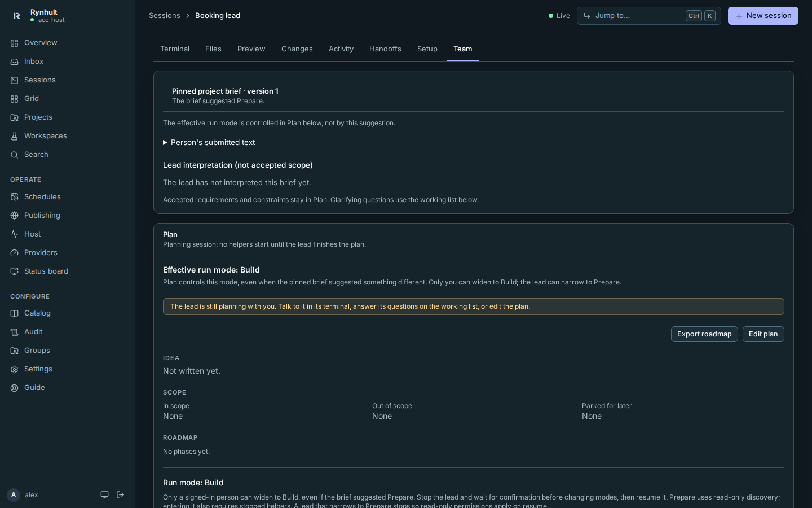Click the Rynhult logo icon
Viewport: 812px width, 508px height.
(x=17, y=16)
